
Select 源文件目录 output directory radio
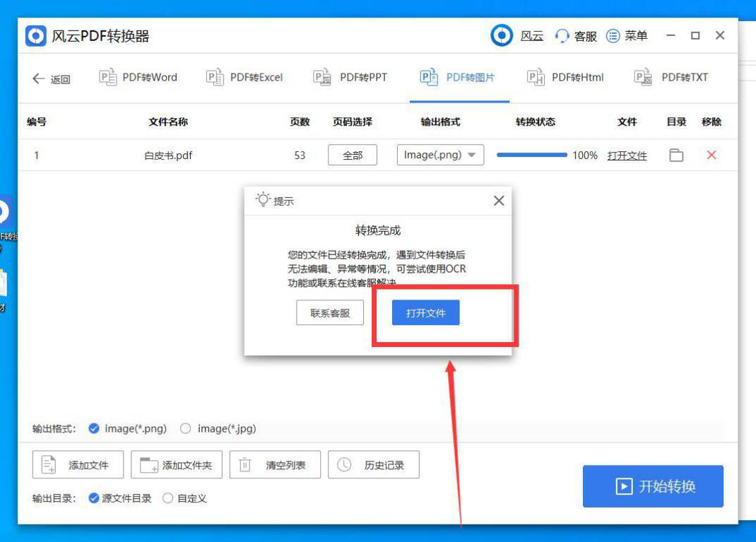(94, 498)
